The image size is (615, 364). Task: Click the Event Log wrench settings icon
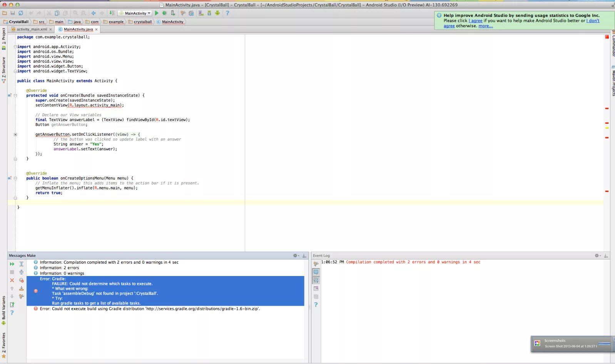pos(316,264)
